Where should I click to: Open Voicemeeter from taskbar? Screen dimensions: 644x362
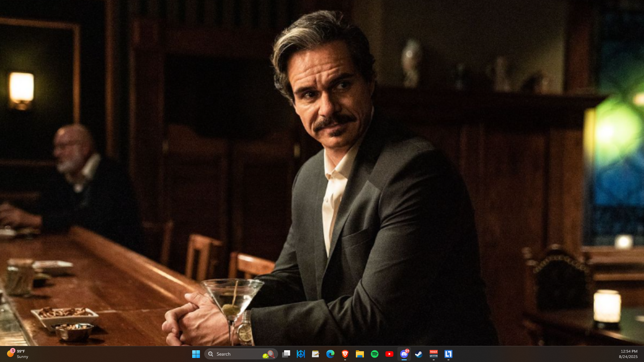(434, 354)
